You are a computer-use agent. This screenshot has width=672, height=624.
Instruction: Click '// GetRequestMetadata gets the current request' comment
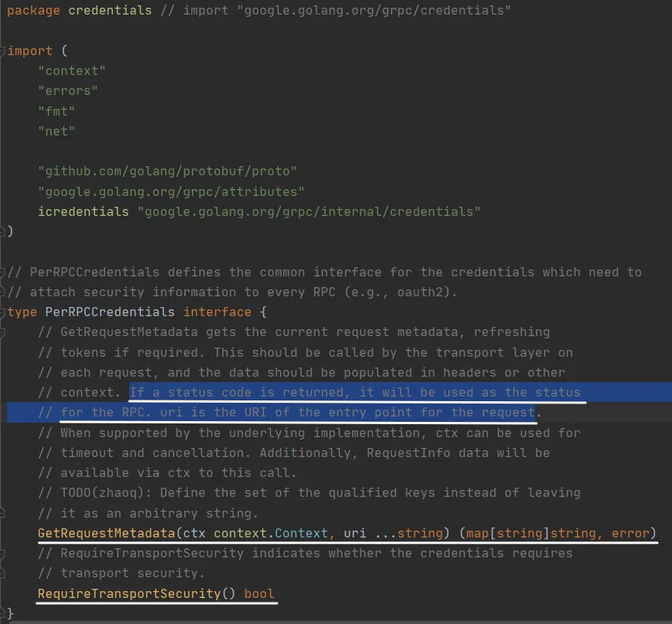pos(294,332)
